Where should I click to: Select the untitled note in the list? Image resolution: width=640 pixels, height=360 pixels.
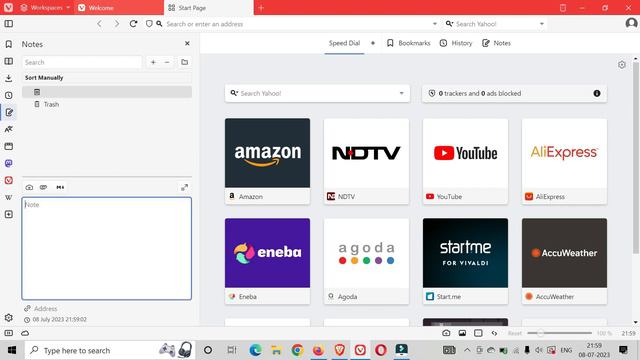pyautogui.click(x=107, y=92)
